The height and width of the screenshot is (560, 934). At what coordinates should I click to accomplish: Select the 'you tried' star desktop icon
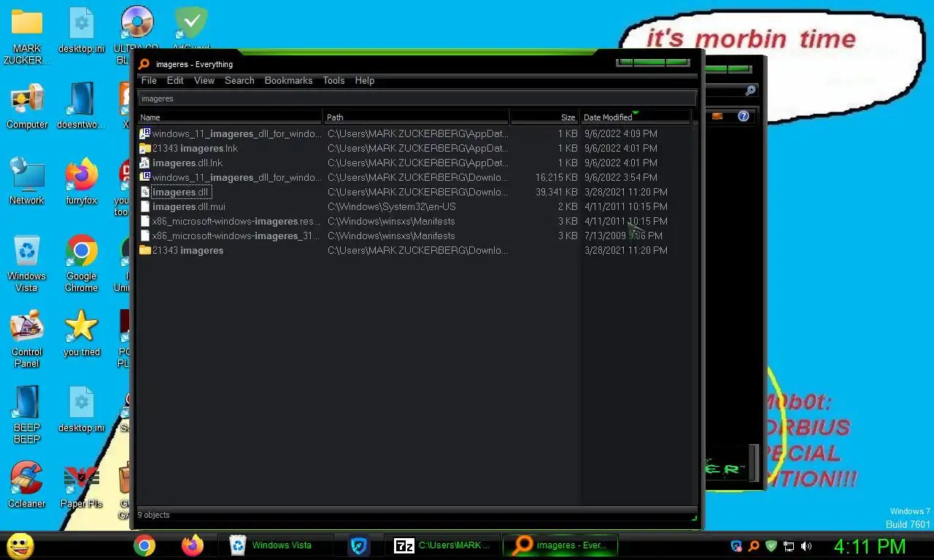click(x=81, y=334)
